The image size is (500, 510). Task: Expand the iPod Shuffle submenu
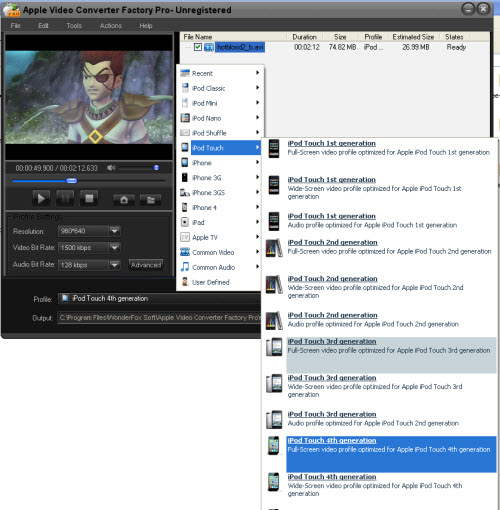[220, 133]
